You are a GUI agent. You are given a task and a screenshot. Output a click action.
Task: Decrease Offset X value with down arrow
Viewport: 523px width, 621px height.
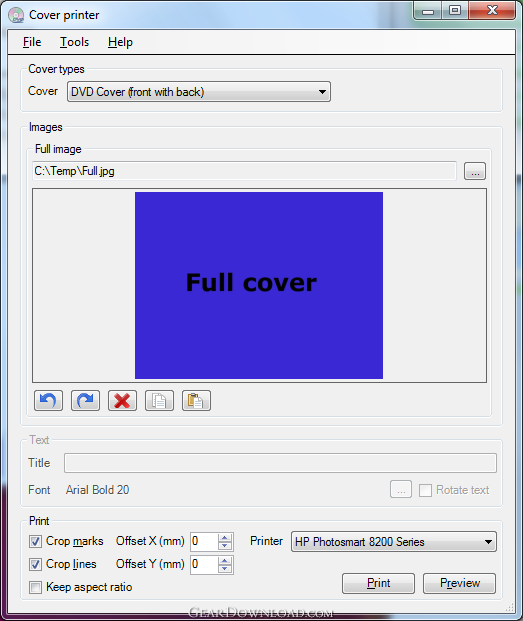click(x=225, y=546)
